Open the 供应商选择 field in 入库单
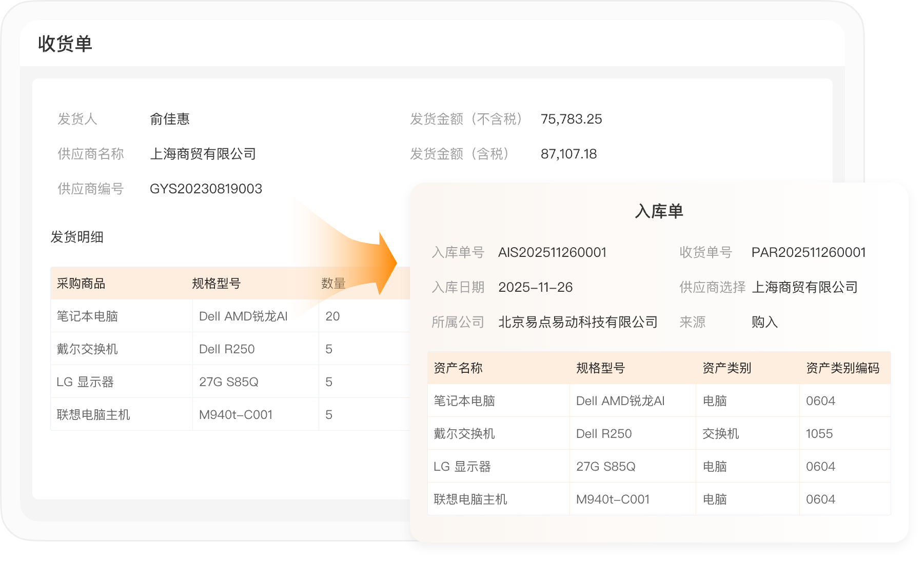924x562 pixels. click(804, 287)
